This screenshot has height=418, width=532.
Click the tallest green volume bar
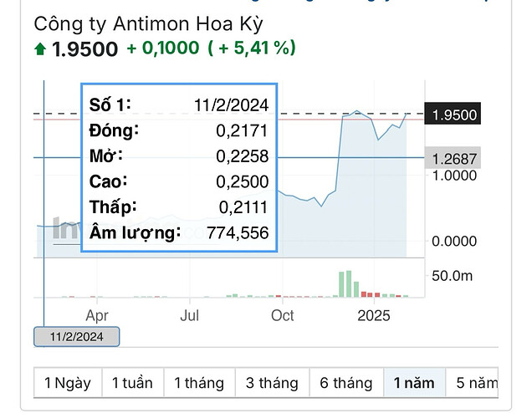[347, 283]
